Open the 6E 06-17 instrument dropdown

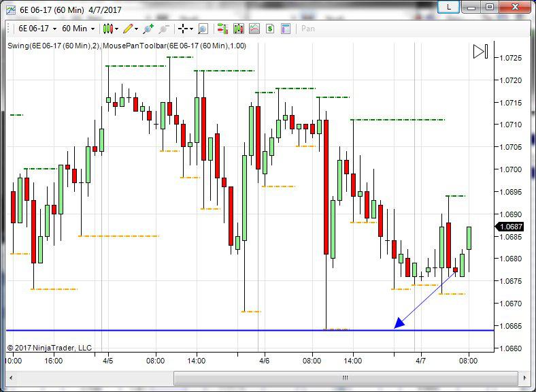click(37, 29)
